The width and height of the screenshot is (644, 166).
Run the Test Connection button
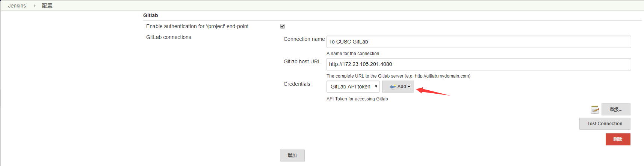point(605,124)
